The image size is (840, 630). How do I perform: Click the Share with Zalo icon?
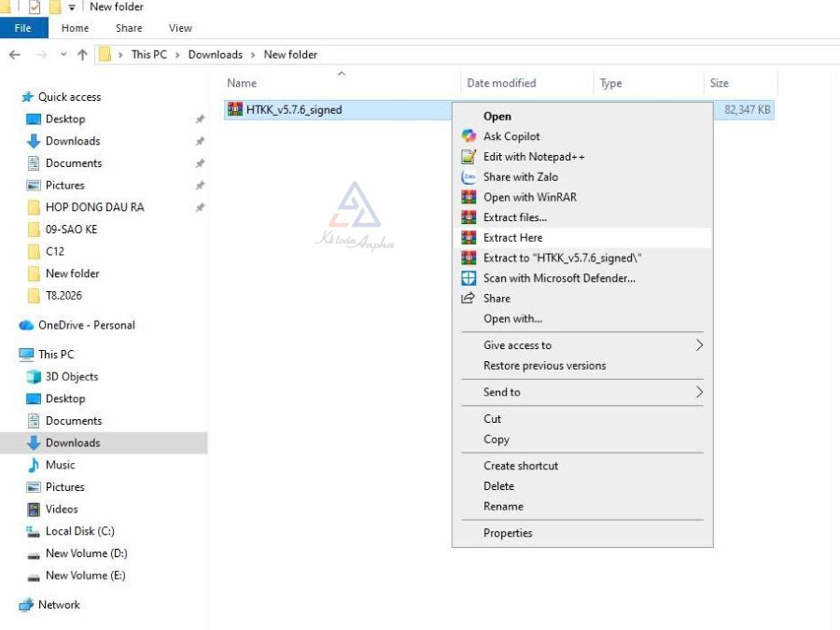click(x=469, y=176)
